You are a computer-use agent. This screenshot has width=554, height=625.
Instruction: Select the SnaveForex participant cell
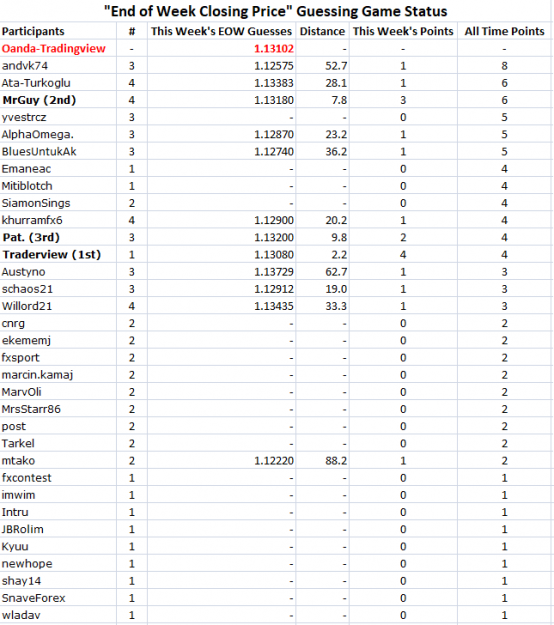(x=33, y=598)
